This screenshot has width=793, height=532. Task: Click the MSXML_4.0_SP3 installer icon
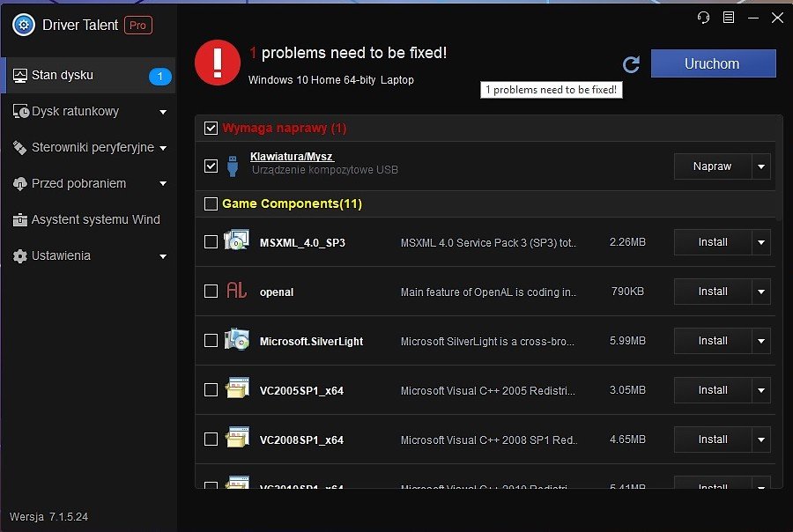click(237, 240)
